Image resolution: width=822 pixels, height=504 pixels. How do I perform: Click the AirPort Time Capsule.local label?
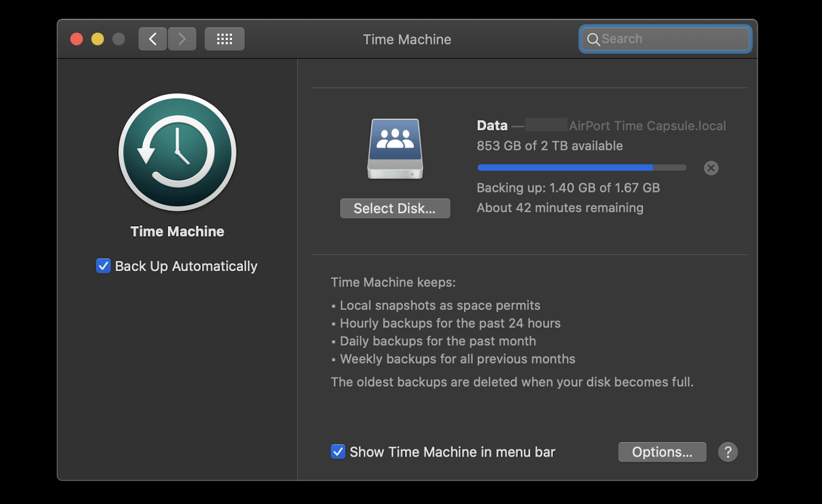pyautogui.click(x=647, y=125)
